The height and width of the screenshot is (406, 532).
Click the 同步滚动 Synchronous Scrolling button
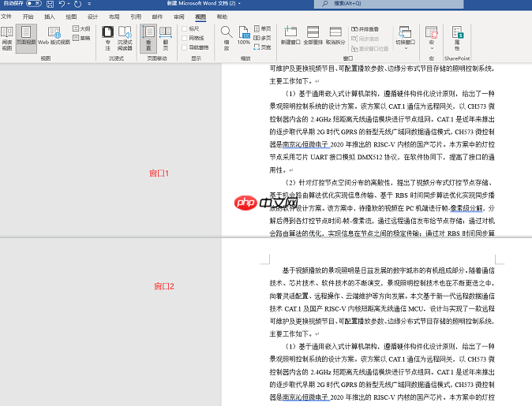point(365,39)
